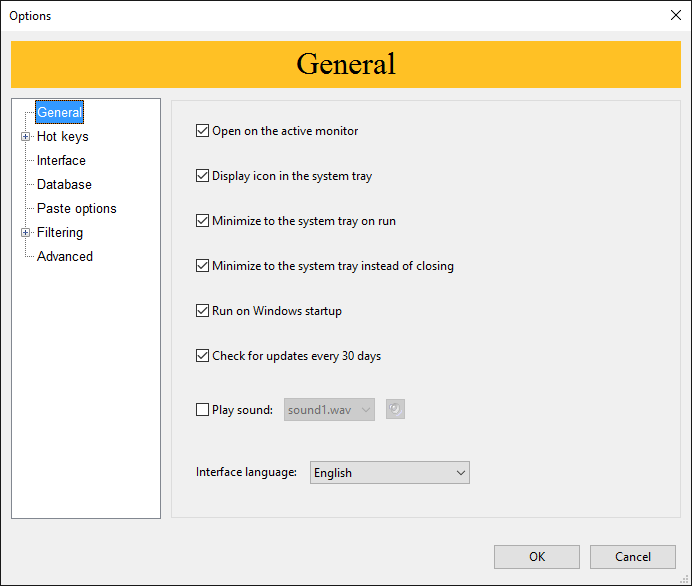692x586 pixels.
Task: Toggle Minimize to tray instead of closing
Action: pyautogui.click(x=203, y=266)
